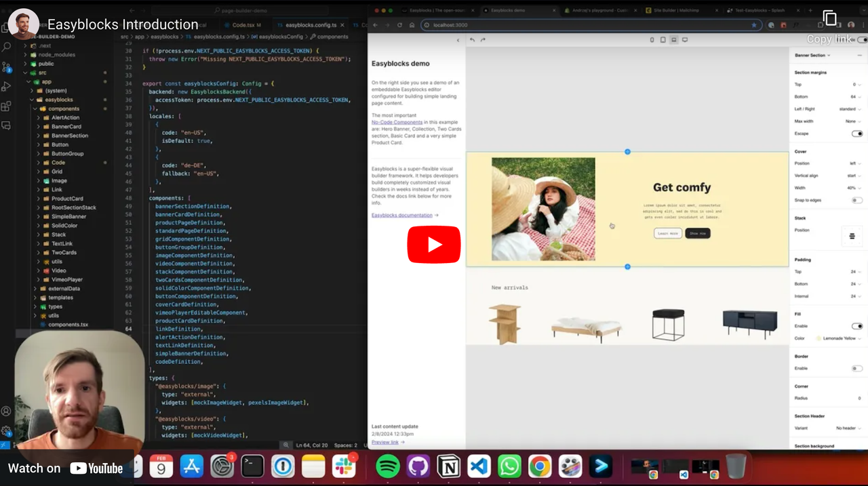The image size is (868, 486).
Task: Expand the templates folder
Action: [x=54, y=298]
